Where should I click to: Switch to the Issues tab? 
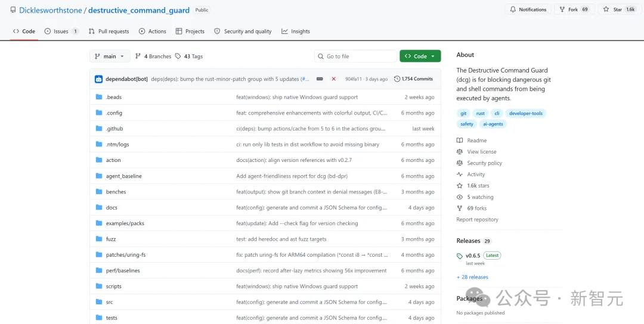[61, 31]
